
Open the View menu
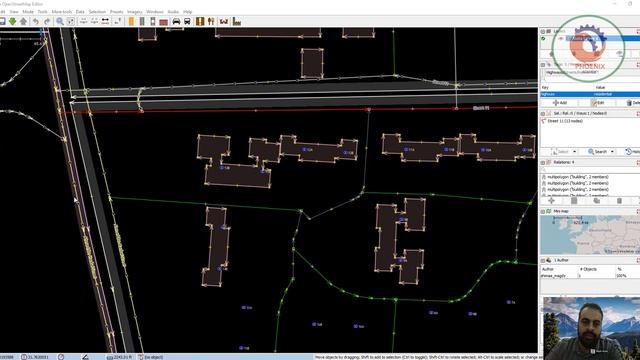pos(14,12)
